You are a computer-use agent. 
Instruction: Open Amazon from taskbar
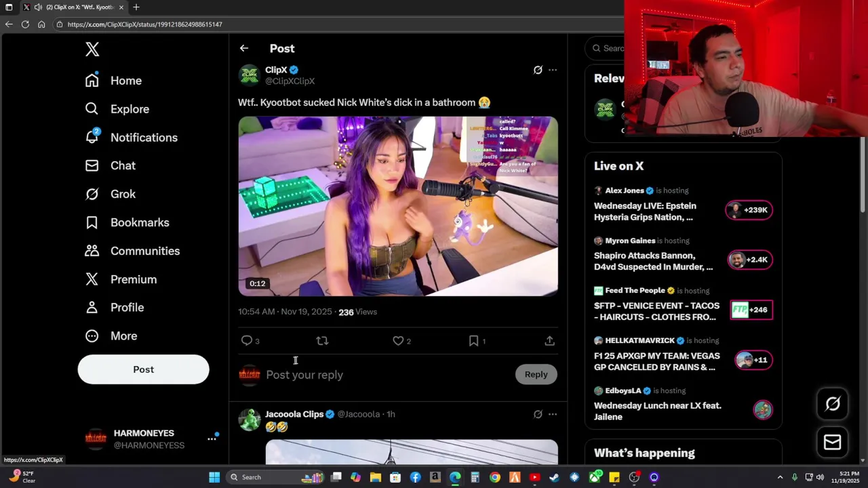click(x=435, y=477)
